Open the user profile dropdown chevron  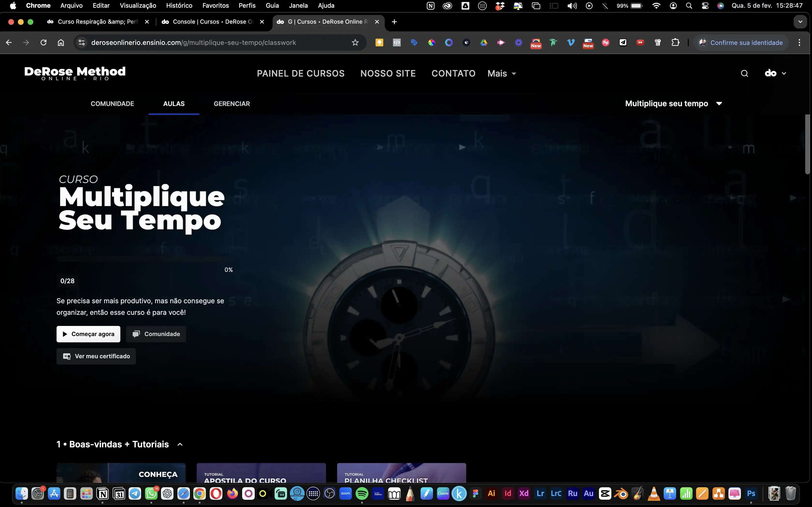coord(784,73)
